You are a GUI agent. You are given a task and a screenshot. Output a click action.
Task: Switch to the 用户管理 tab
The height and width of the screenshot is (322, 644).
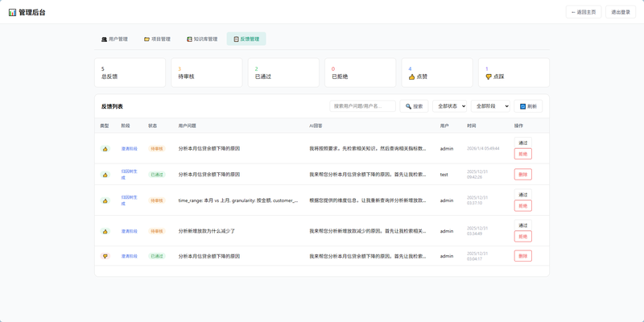click(x=114, y=39)
